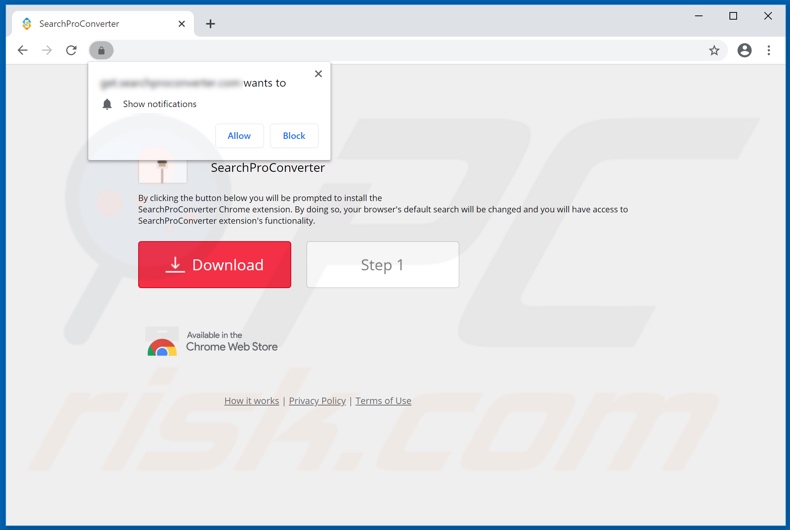Screen dimensions: 790x530
Task: Click the Step 1 button
Action: tap(383, 264)
